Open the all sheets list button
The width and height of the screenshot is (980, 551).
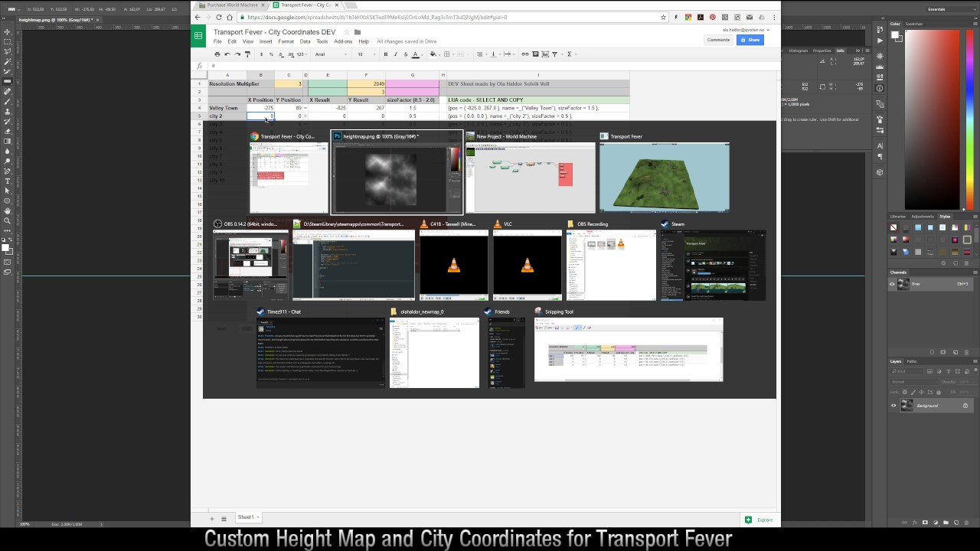click(x=224, y=519)
